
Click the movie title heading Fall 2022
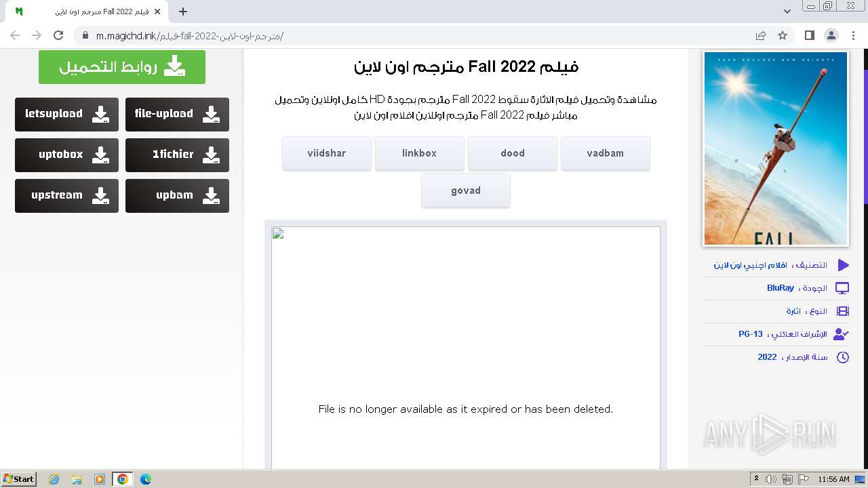(x=467, y=66)
